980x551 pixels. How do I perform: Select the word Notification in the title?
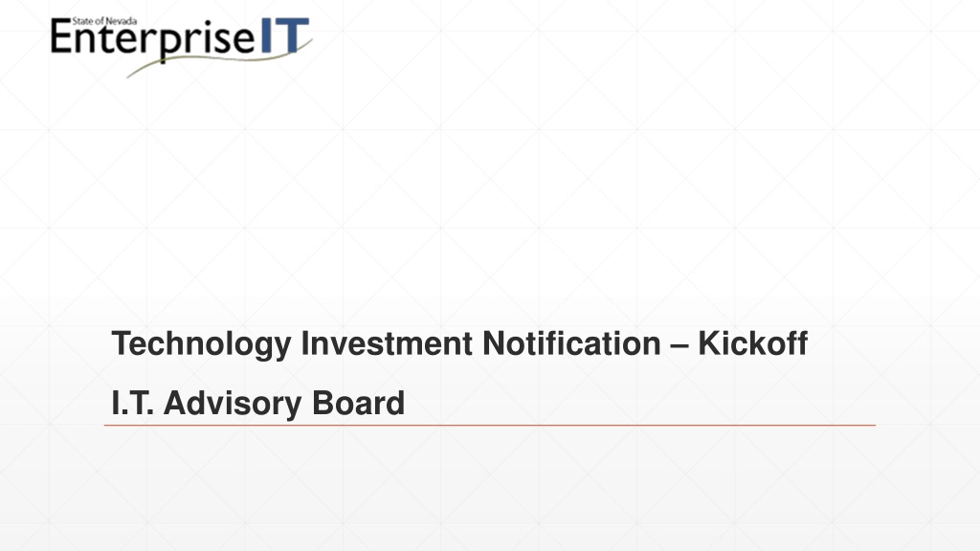coord(571,343)
